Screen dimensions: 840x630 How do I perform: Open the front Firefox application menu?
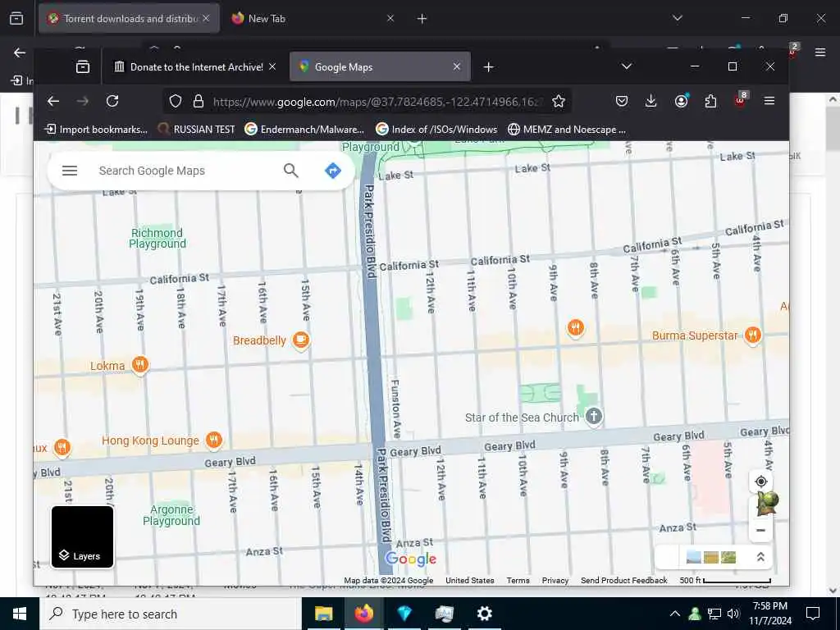(x=769, y=101)
